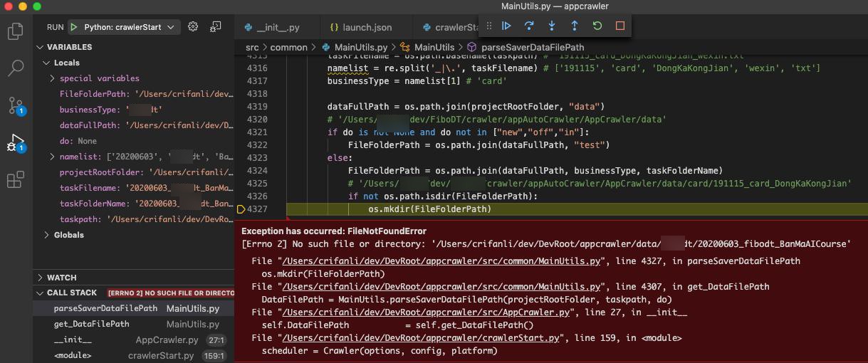The height and width of the screenshot is (363, 868).
Task: Grab the debug toolbar drag handle
Action: (x=489, y=26)
